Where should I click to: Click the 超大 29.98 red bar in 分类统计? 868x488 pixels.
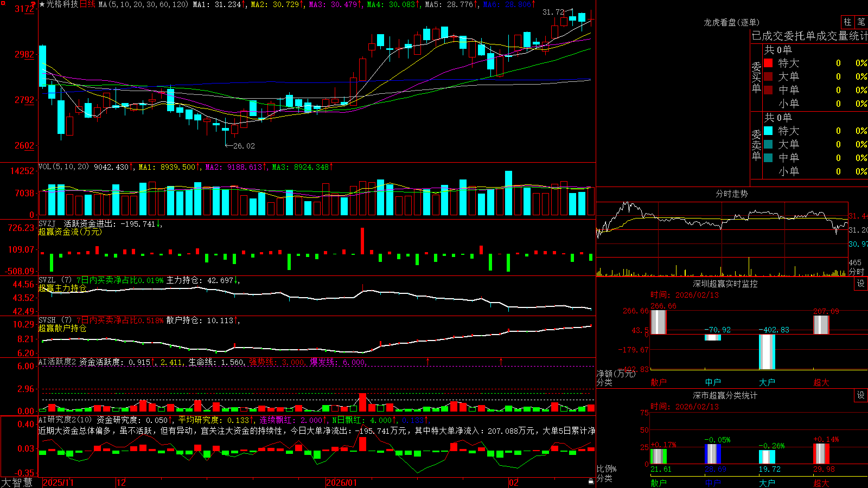click(821, 453)
